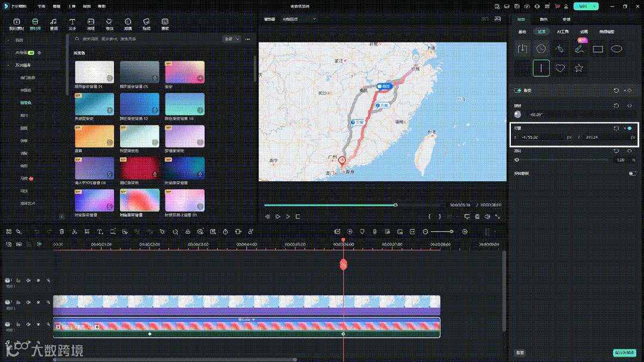Click the scissors split icon in timeline toolbar
The height and width of the screenshot is (362, 644).
[75, 232]
